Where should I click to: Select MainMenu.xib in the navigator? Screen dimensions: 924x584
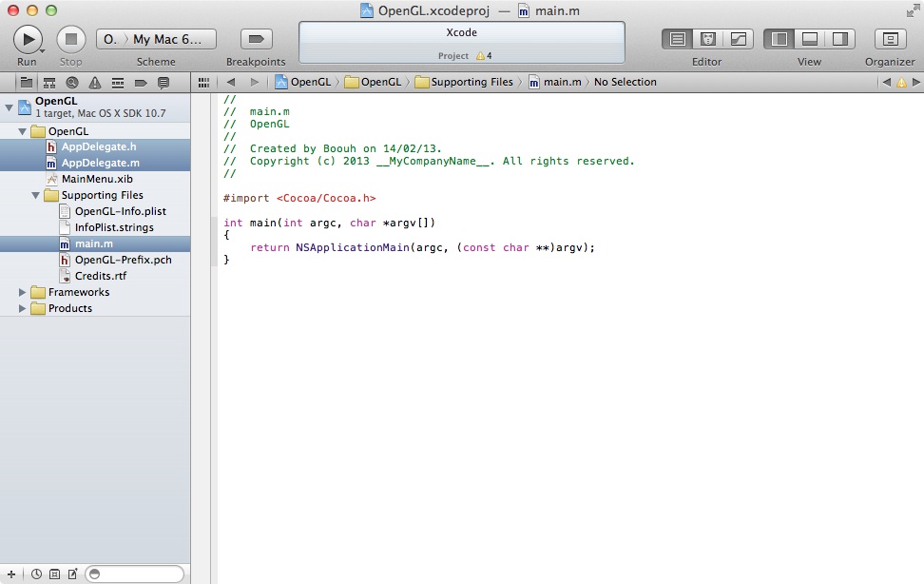click(x=96, y=179)
